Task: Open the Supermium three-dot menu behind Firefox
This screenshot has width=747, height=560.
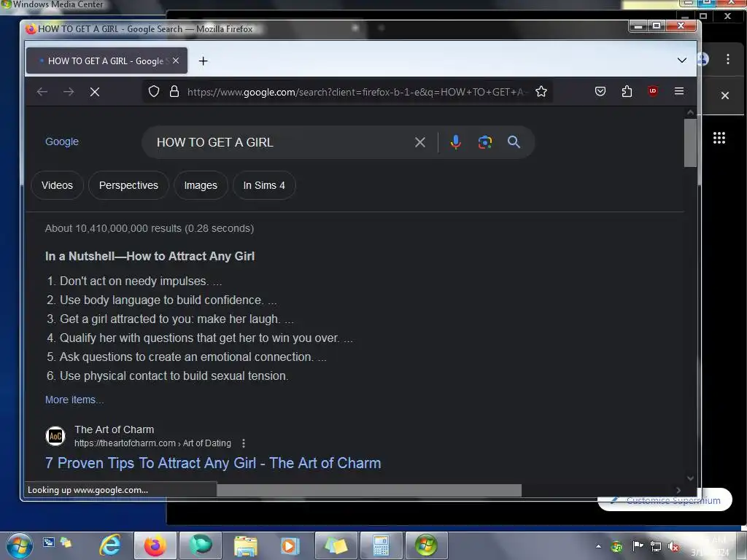Action: pyautogui.click(x=728, y=58)
